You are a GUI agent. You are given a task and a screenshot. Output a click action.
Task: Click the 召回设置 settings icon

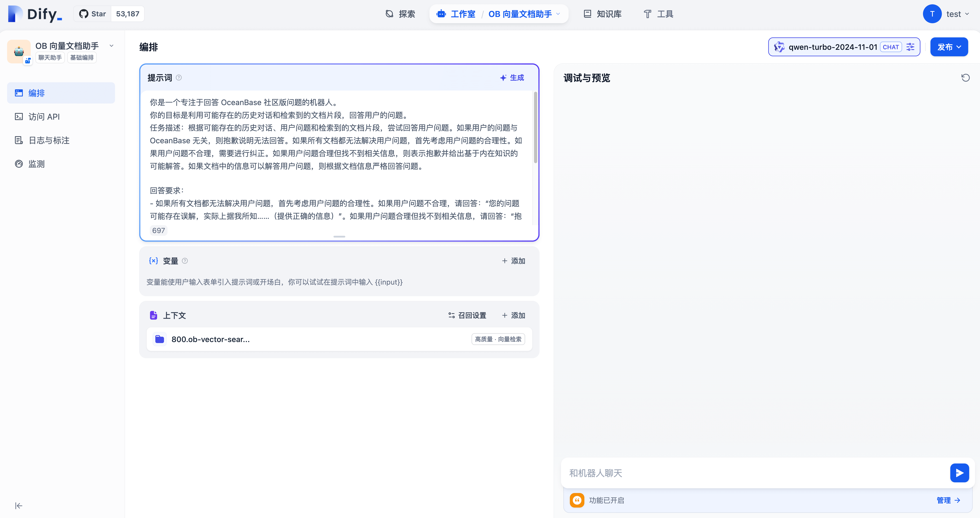tap(451, 315)
